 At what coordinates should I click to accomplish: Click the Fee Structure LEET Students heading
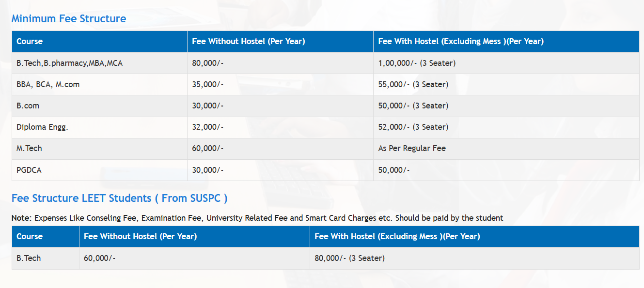(119, 198)
